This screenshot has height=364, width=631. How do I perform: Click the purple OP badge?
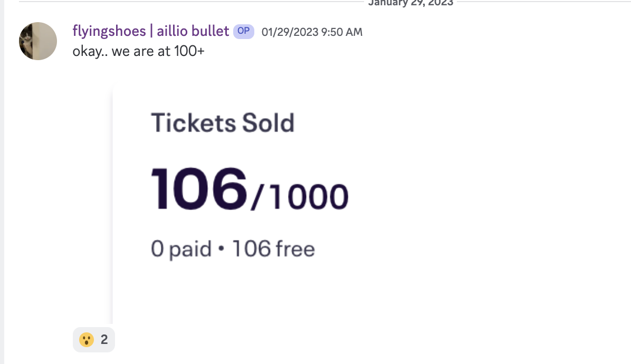coord(244,31)
